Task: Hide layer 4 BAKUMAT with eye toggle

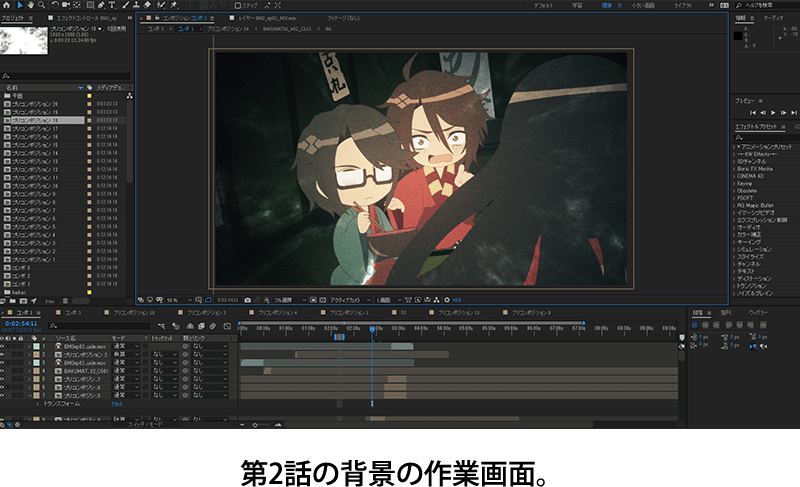Action: (x=2, y=371)
